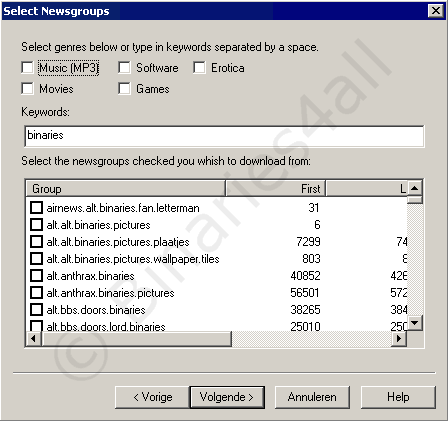Click the horizontal scroll left arrow
This screenshot has height=421, width=448.
click(x=33, y=339)
